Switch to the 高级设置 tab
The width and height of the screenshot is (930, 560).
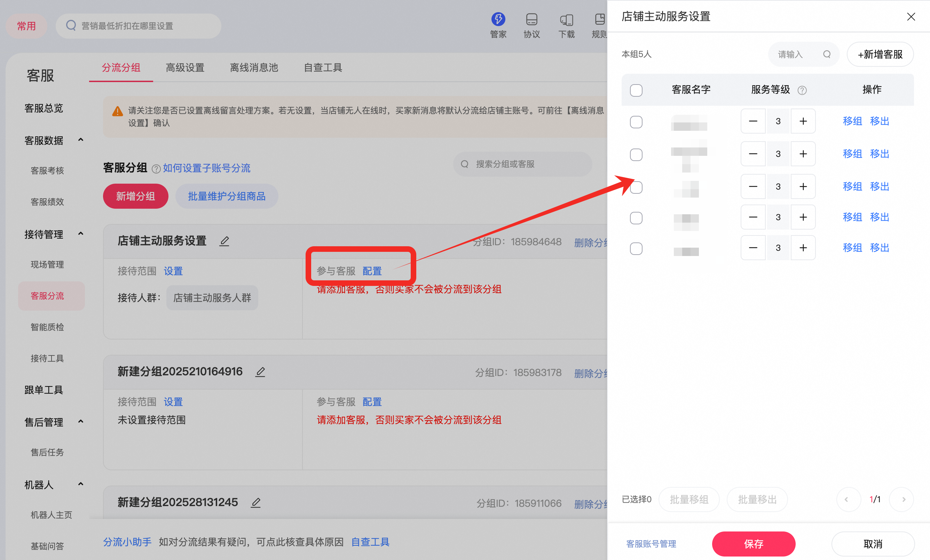click(x=185, y=67)
